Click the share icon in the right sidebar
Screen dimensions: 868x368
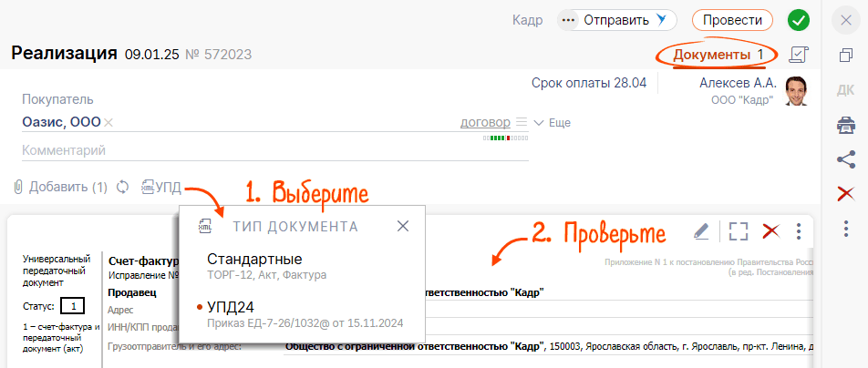tap(845, 158)
